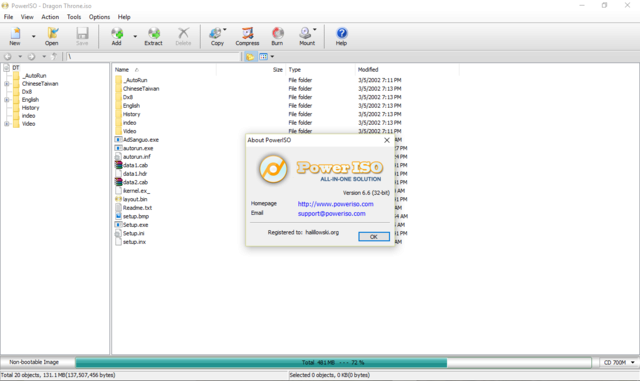Click the PowerISO disc logo
640x381 pixels.
(273, 169)
